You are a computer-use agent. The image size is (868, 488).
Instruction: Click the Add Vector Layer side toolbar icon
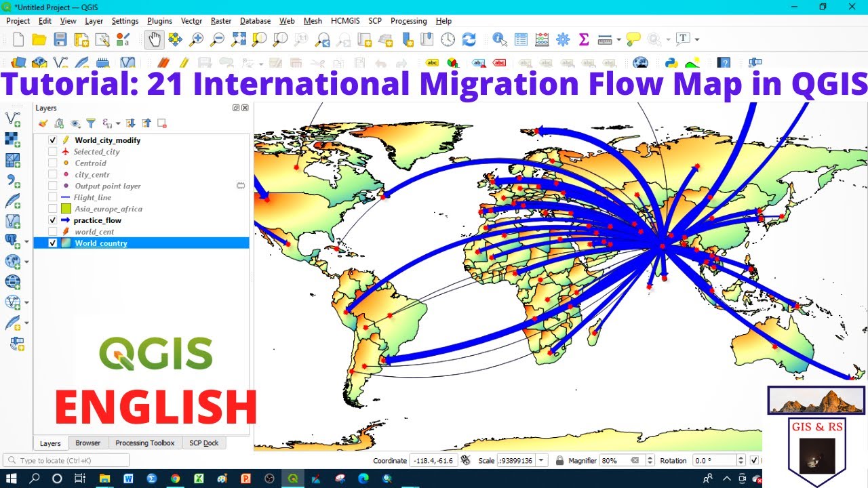pos(13,119)
